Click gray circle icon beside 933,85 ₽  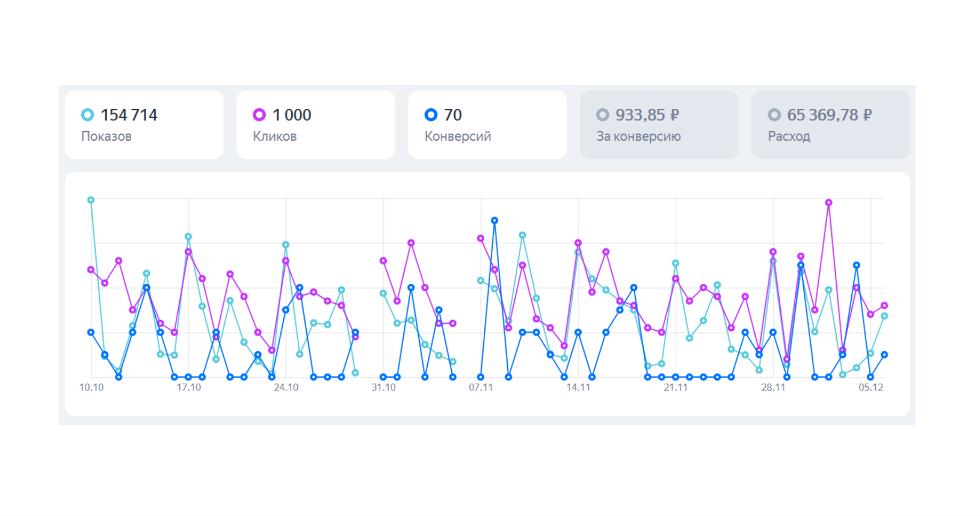(602, 115)
